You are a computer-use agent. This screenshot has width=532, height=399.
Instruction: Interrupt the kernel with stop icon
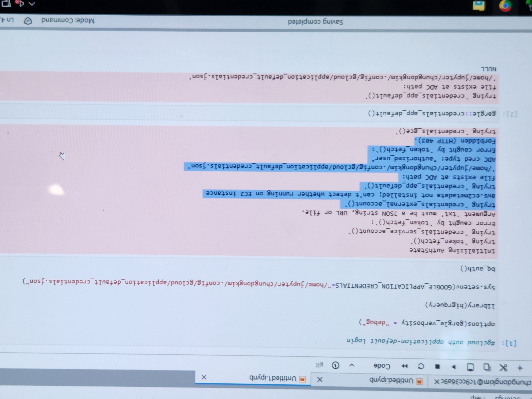pyautogui.click(x=437, y=367)
